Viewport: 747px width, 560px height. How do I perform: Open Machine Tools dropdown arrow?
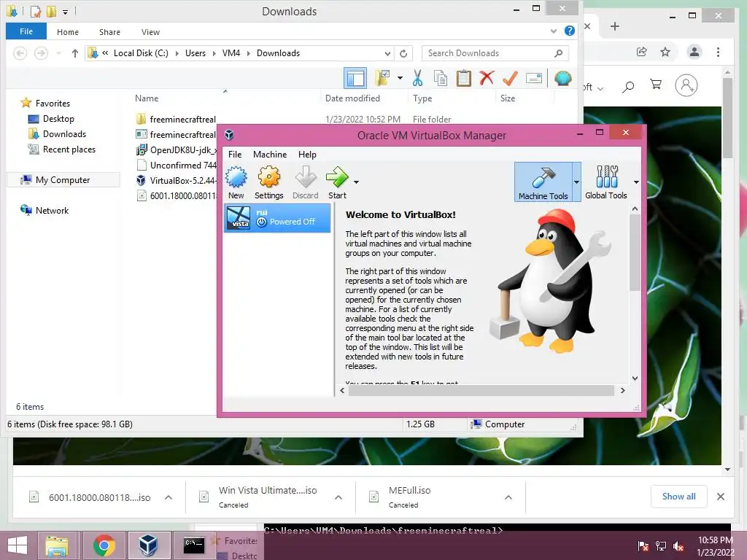(x=576, y=182)
